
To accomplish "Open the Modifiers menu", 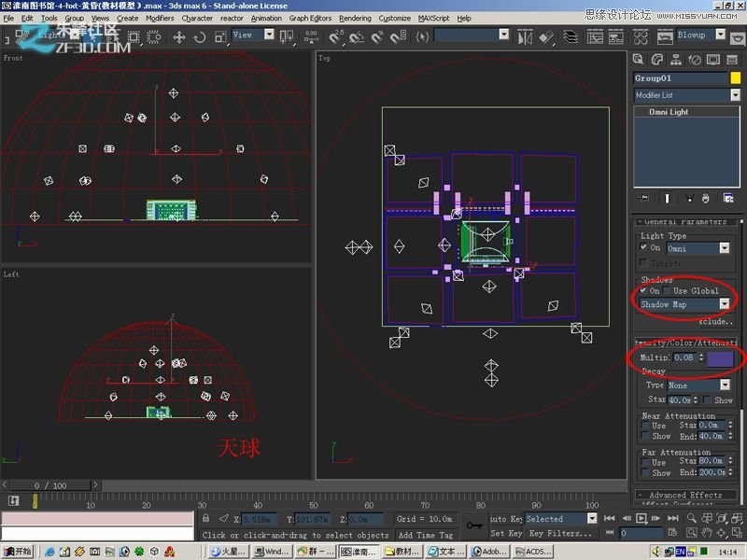I will pyautogui.click(x=160, y=18).
